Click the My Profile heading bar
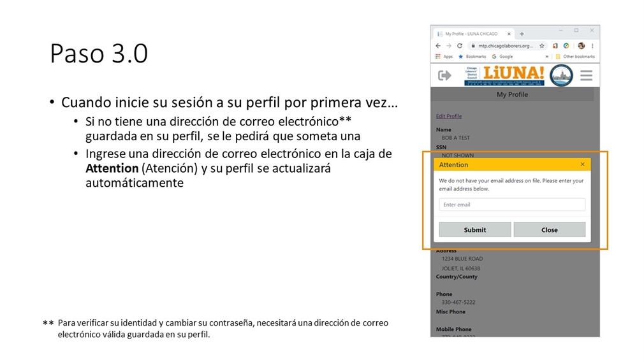Viewport: 644px width, 362px height. tap(512, 94)
